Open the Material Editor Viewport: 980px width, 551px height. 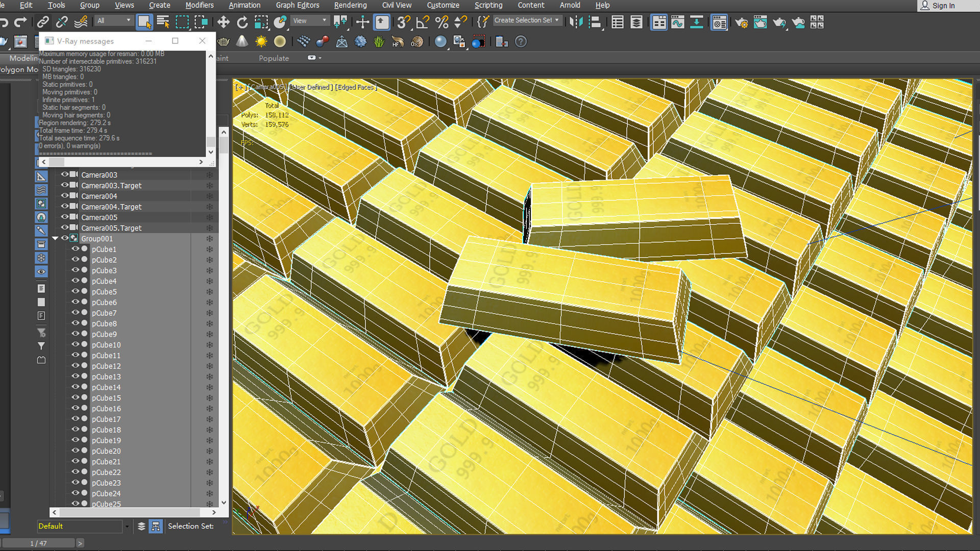click(x=719, y=22)
